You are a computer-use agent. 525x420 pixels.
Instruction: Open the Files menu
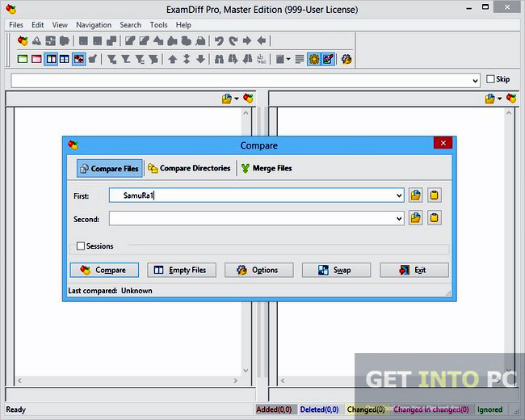pos(16,25)
